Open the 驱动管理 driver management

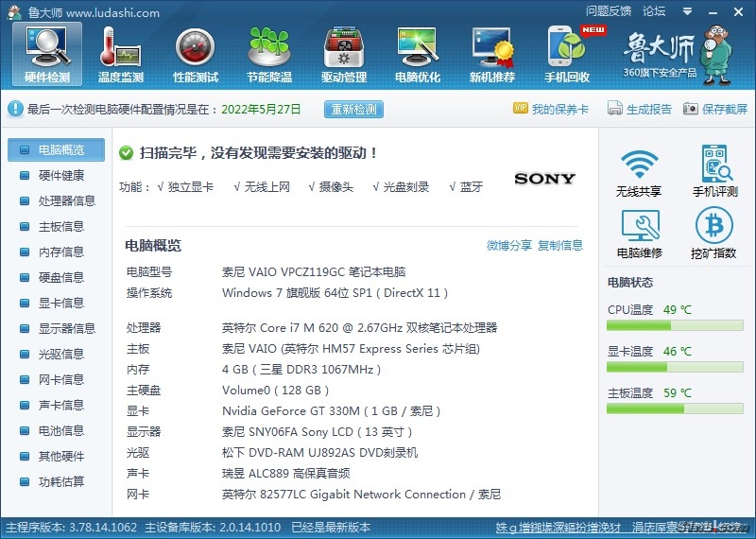[344, 54]
